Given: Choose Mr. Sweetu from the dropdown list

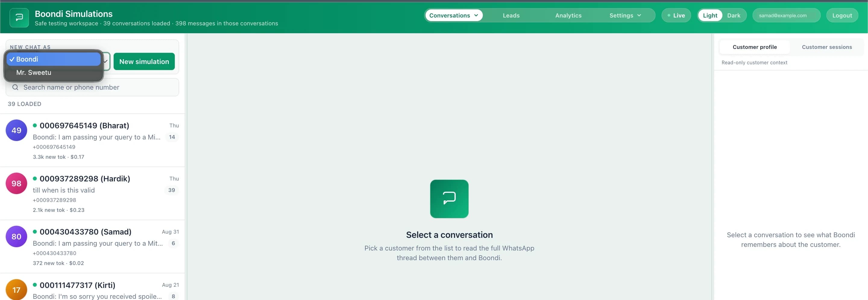Looking at the screenshot, I should pos(54,72).
